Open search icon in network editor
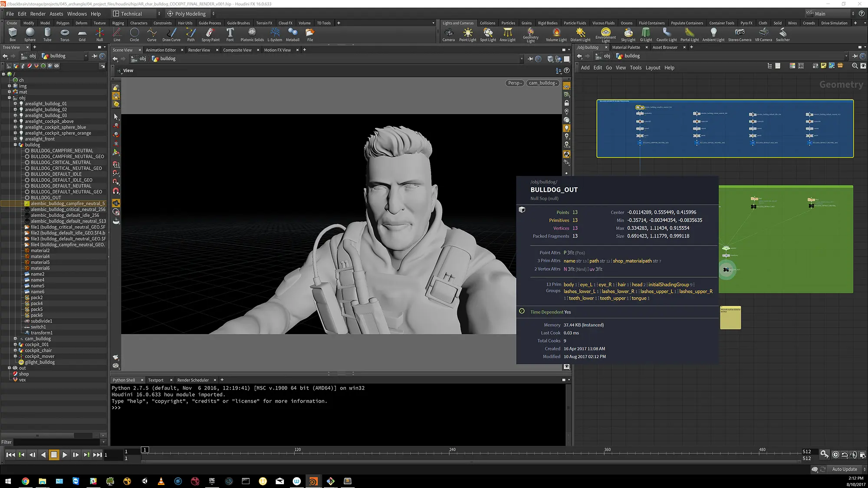Viewport: 868px width, 488px height. 855,66
